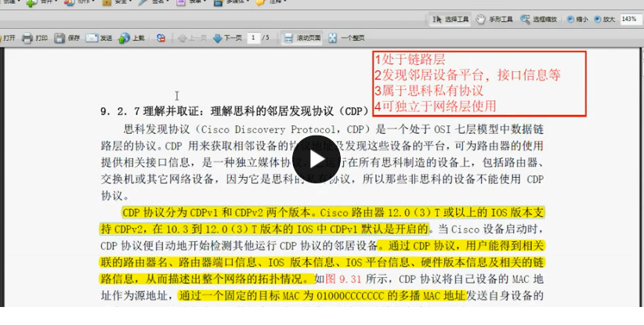Switch to 一个整页 single full page view
The width and height of the screenshot is (644, 325).
coord(346,38)
